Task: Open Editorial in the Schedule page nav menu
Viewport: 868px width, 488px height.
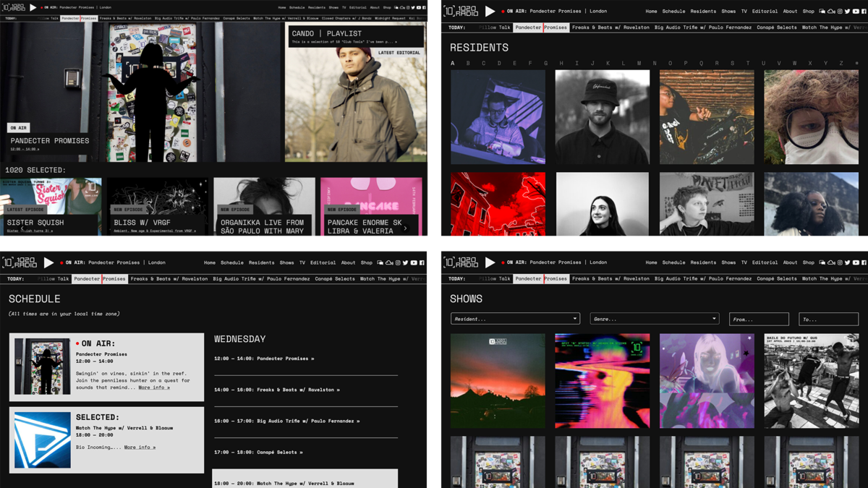Action: point(323,262)
